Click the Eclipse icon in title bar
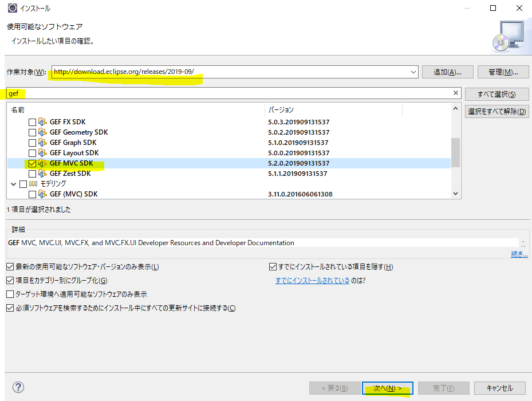 (13, 8)
